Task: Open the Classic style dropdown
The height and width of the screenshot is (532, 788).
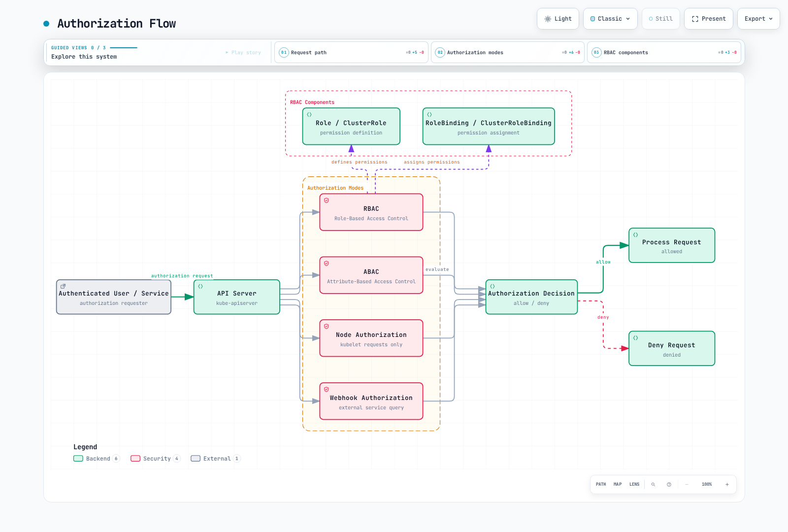Action: (610, 19)
